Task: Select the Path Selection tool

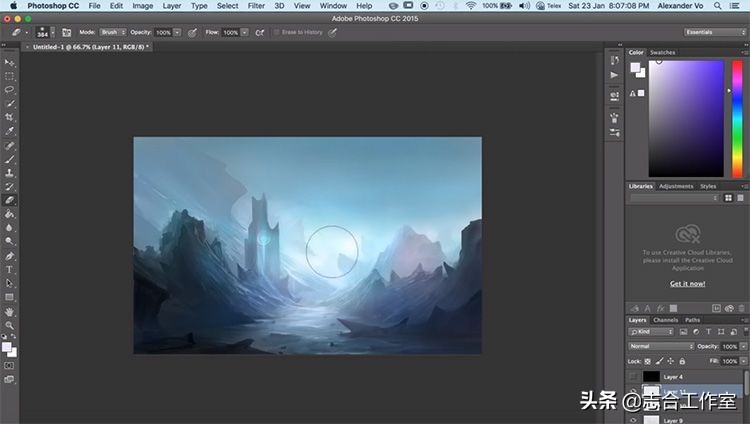Action: tap(10, 283)
